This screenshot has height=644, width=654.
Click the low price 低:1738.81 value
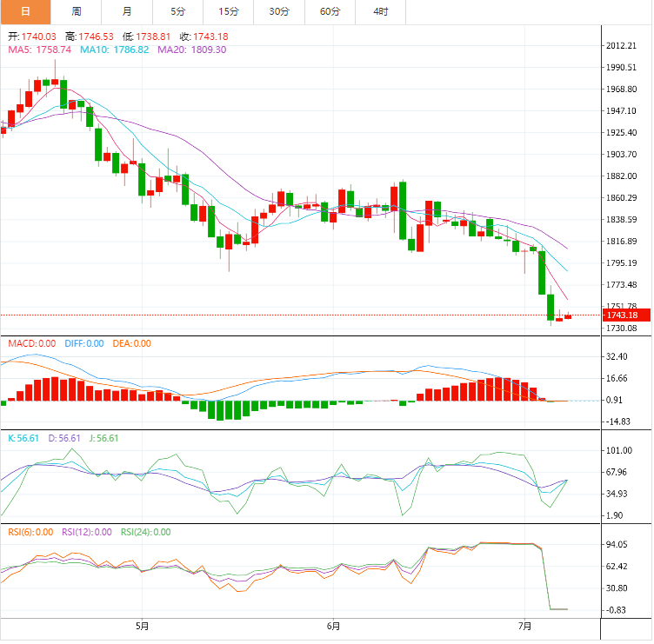[x=146, y=37]
